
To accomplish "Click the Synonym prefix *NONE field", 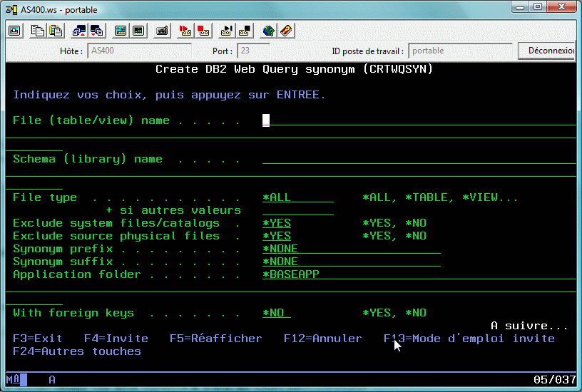I will pos(351,249).
